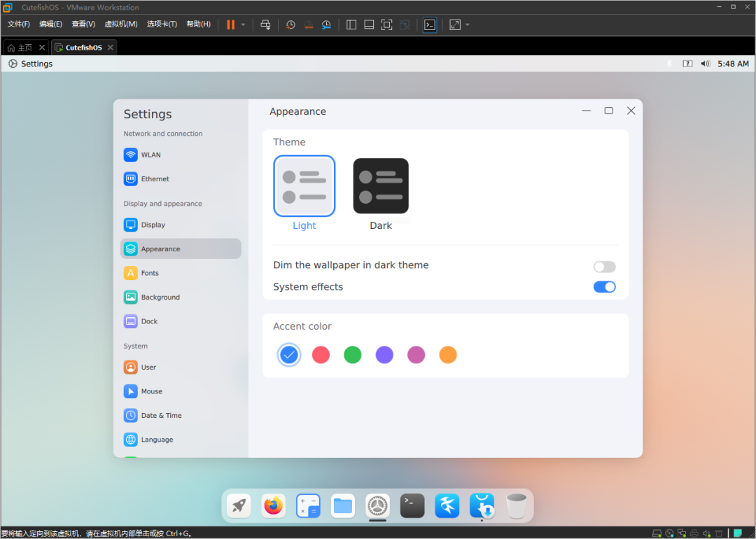The image size is (756, 539).
Task: Open the Trash icon in the dock
Action: pos(517,505)
